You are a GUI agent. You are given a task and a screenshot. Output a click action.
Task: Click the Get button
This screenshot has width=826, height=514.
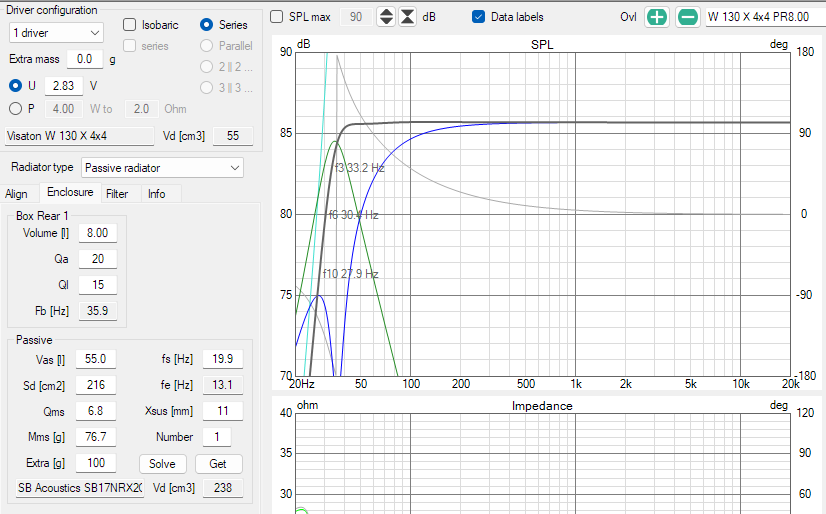point(218,464)
